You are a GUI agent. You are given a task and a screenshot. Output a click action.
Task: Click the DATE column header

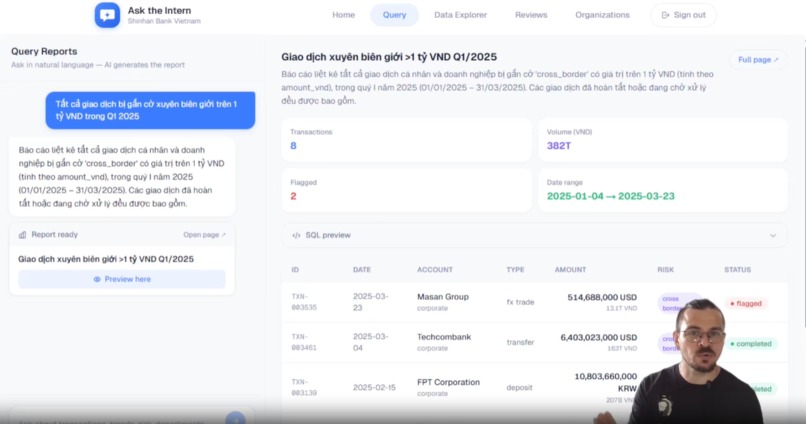(x=361, y=270)
